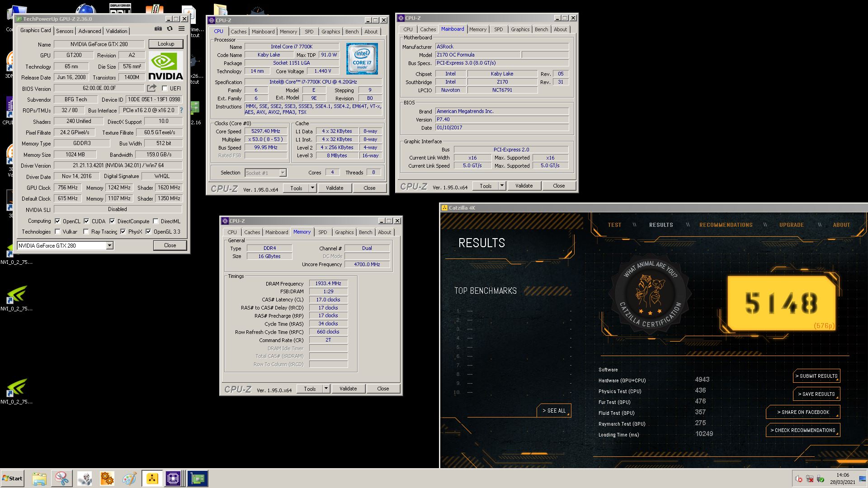Open the Paint palette taskbar icon
The width and height of the screenshot is (868, 488).
[129, 479]
